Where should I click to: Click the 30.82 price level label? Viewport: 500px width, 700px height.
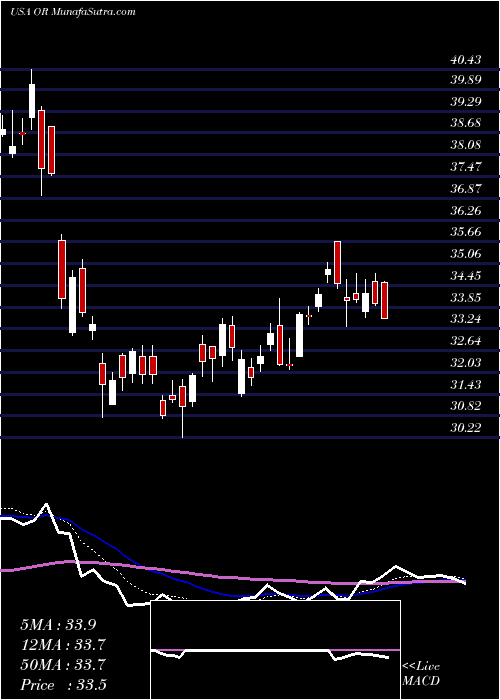click(x=466, y=405)
